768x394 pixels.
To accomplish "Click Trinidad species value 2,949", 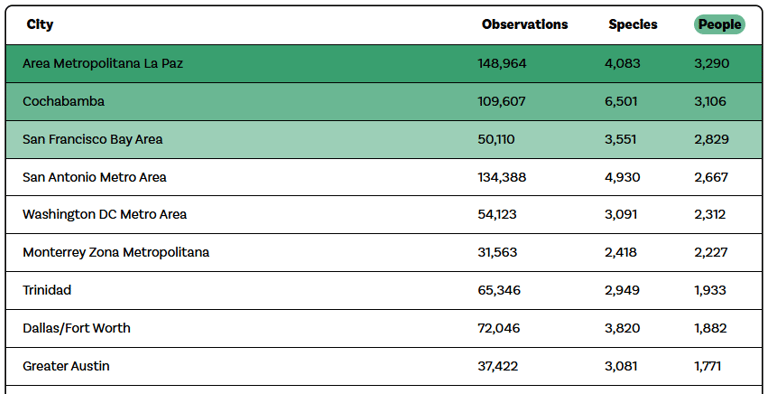I will coord(622,290).
